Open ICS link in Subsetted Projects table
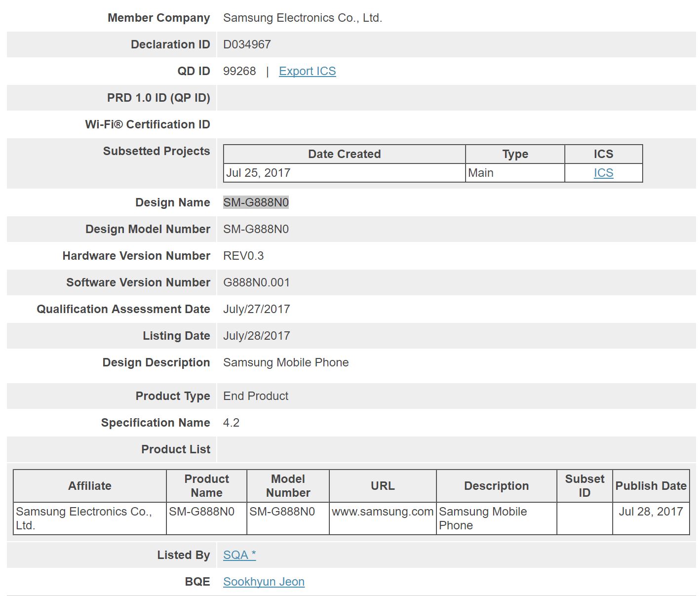Image resolution: width=700 pixels, height=596 pixels. (603, 173)
